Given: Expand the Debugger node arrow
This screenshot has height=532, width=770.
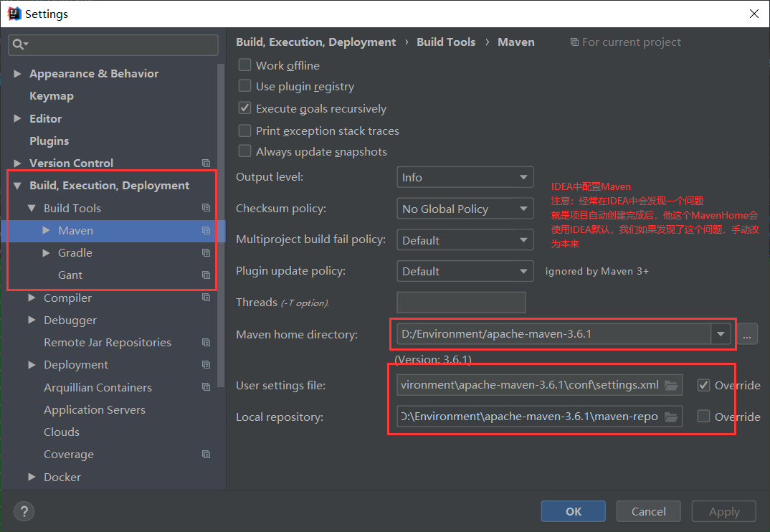Looking at the screenshot, I should click(x=32, y=320).
